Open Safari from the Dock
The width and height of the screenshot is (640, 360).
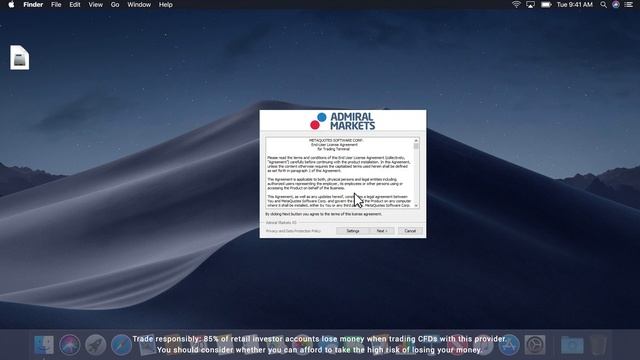[121, 345]
